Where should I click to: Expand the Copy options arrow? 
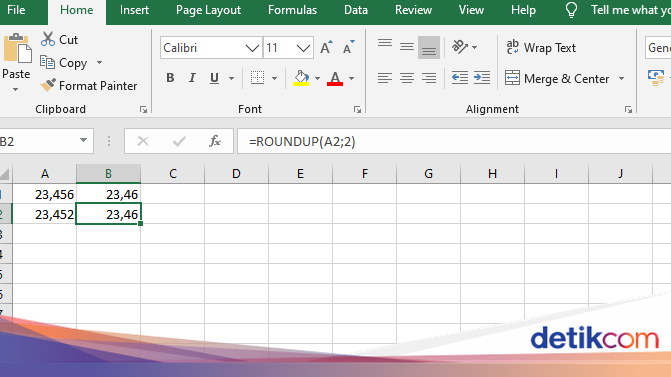point(100,62)
